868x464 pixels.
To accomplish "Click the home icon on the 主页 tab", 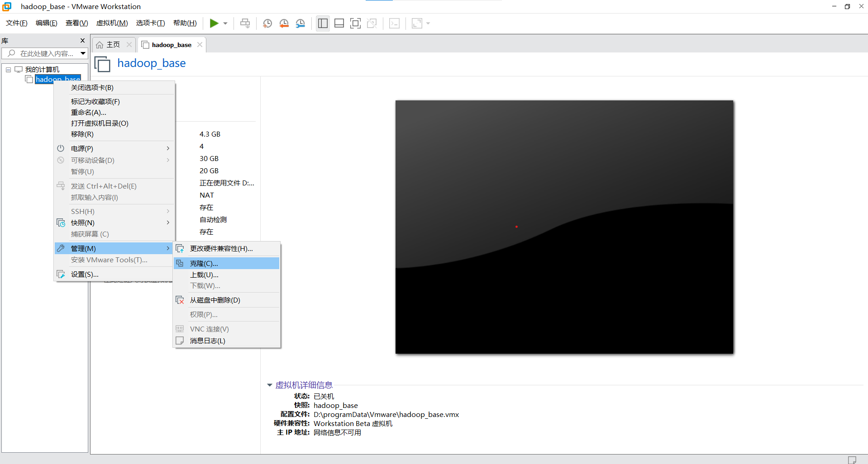I will pyautogui.click(x=100, y=45).
